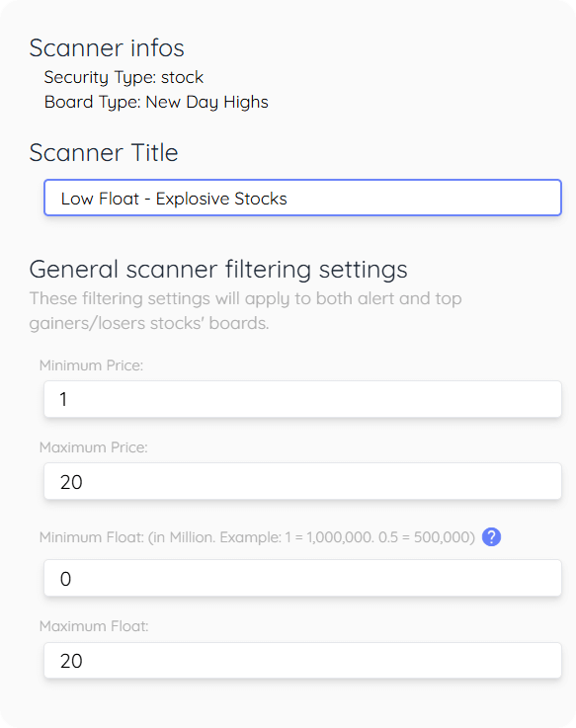Click the "Scanner Title" section heading

coord(104,153)
